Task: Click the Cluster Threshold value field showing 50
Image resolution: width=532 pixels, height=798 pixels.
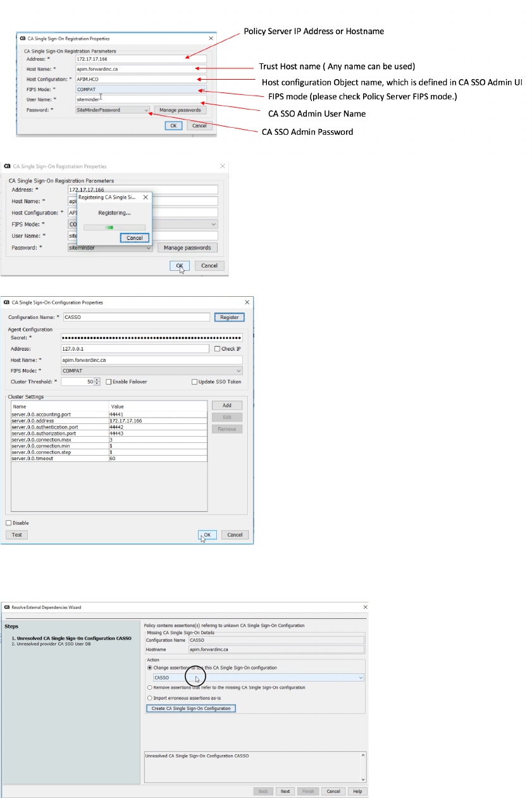Action: click(78, 382)
